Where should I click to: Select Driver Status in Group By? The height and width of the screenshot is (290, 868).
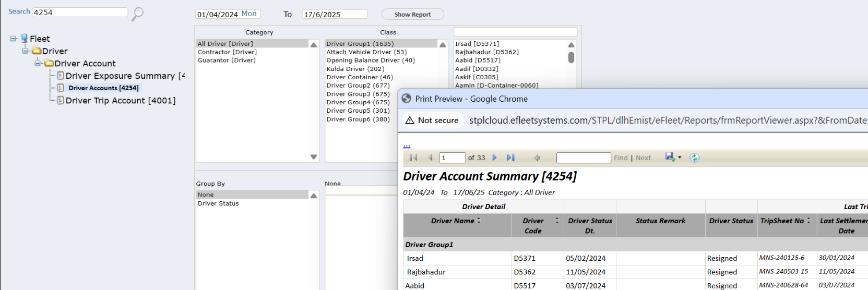[x=218, y=203]
